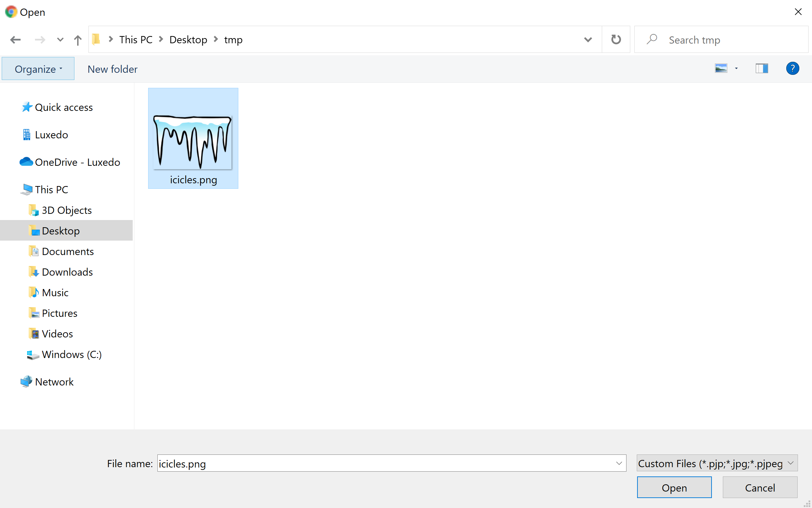Screen dimensions: 812x508
Task: Open the Help question mark icon
Action: 792,69
